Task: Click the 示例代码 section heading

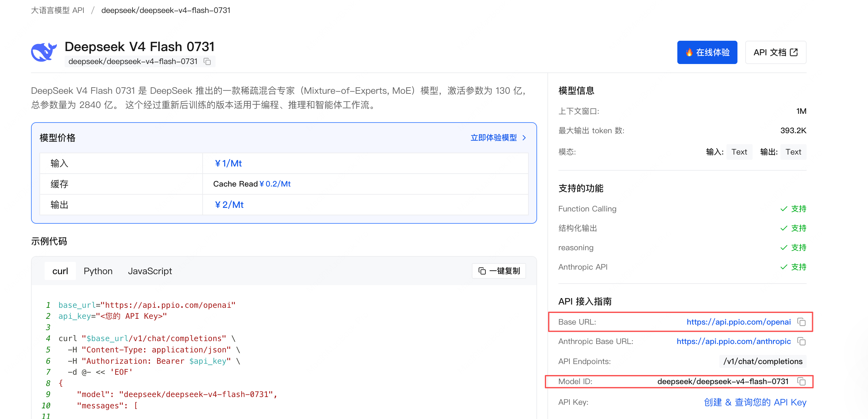Action: click(49, 242)
